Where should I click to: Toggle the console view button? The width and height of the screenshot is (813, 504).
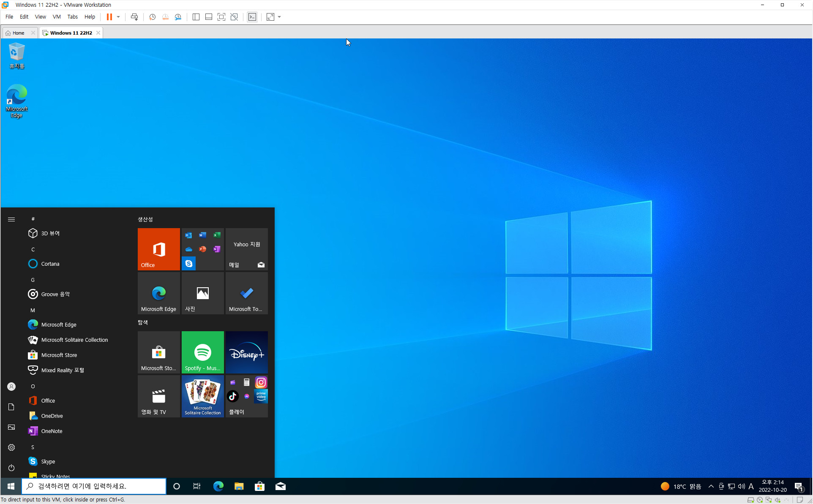[x=252, y=17]
